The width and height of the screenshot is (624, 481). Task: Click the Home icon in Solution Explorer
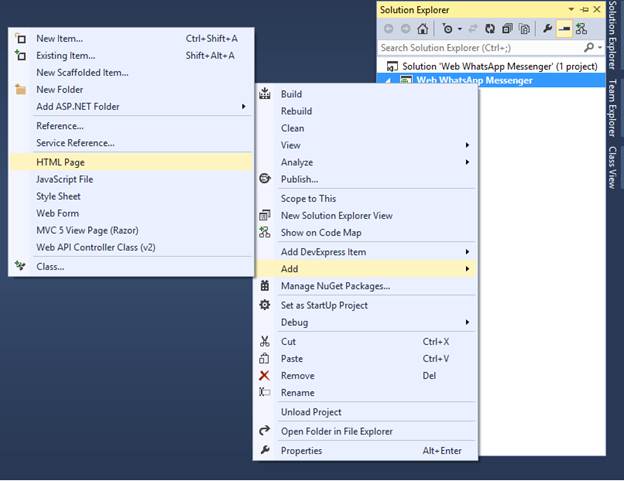[x=423, y=29]
